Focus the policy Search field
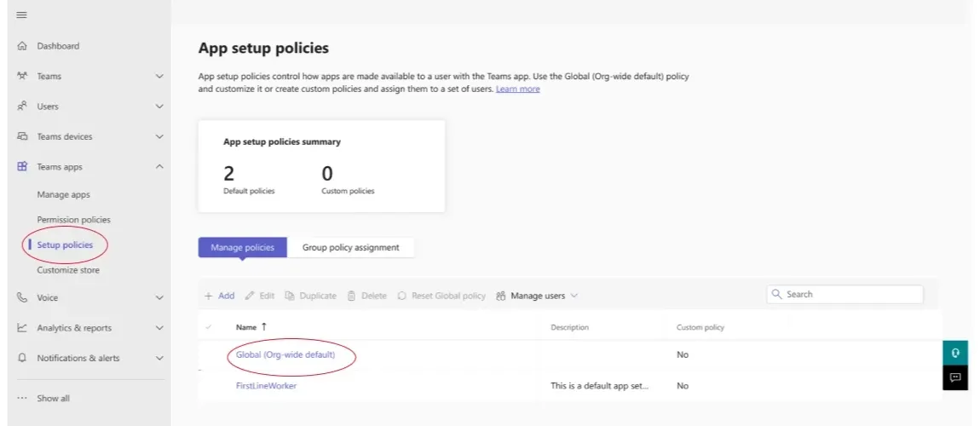 845,294
